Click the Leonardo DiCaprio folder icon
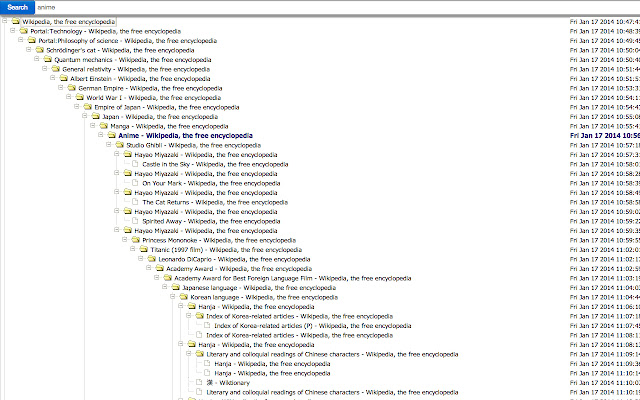The width and height of the screenshot is (640, 400). pos(152,259)
